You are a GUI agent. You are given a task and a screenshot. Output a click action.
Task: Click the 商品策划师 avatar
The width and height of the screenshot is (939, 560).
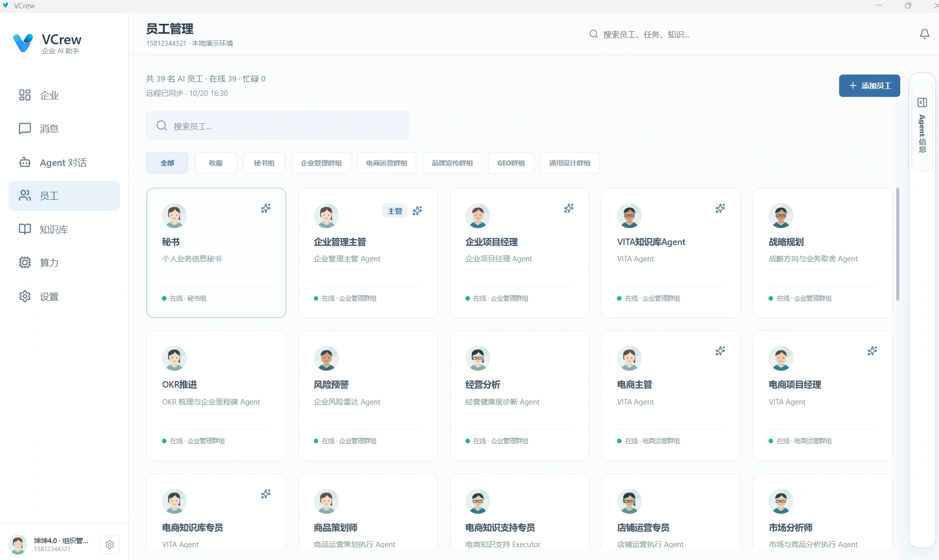[x=326, y=501]
